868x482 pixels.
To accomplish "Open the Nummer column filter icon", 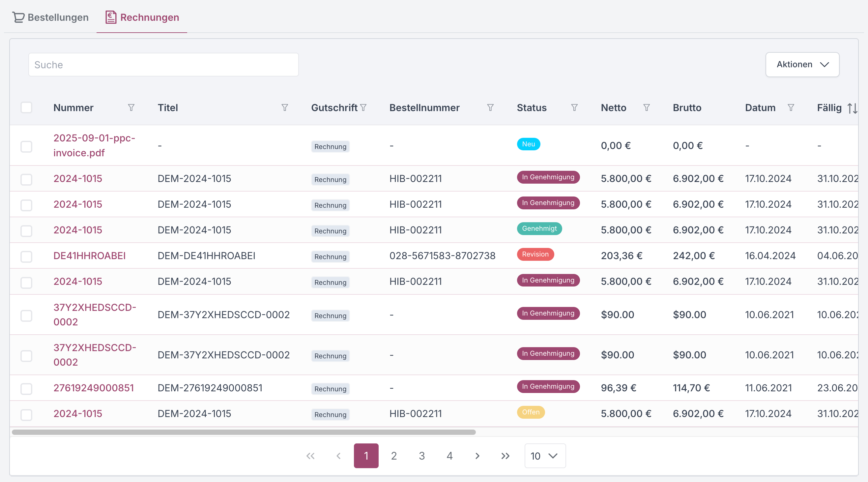I will click(x=131, y=107).
